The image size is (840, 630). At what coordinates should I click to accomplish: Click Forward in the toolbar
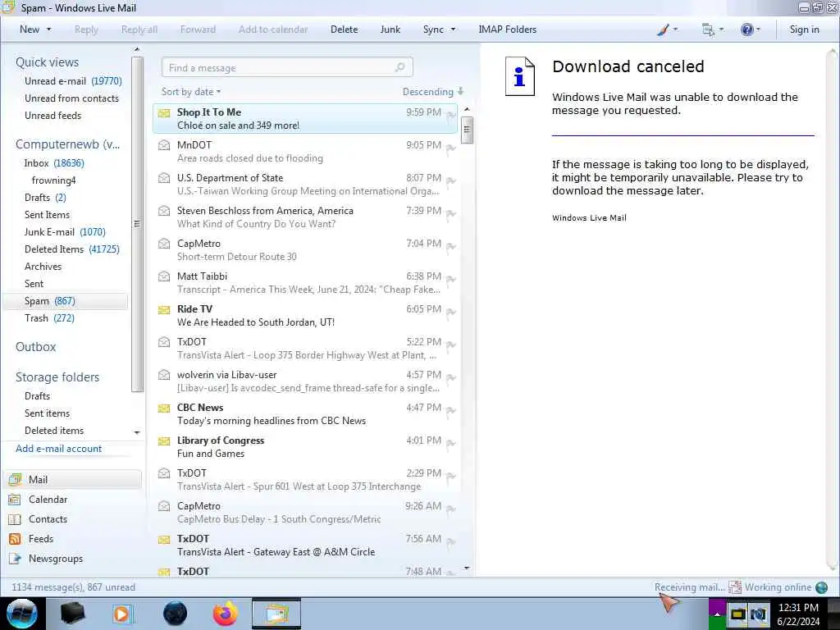pyautogui.click(x=198, y=30)
